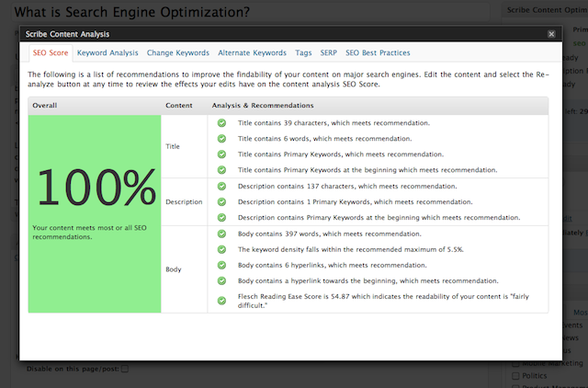588x388 pixels.
Task: Click check icon for Description contains 1 Primary Keywords
Action: coord(221,202)
